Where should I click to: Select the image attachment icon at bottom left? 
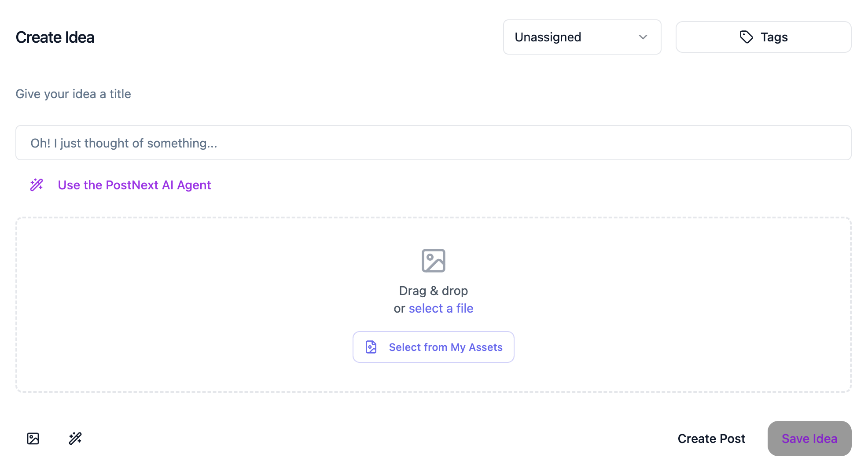33,438
